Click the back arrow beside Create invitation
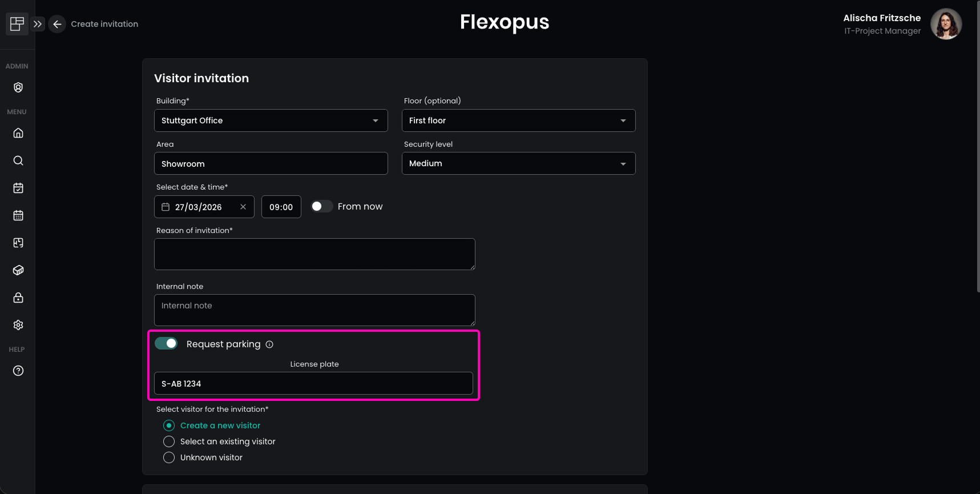The image size is (980, 494). [57, 24]
